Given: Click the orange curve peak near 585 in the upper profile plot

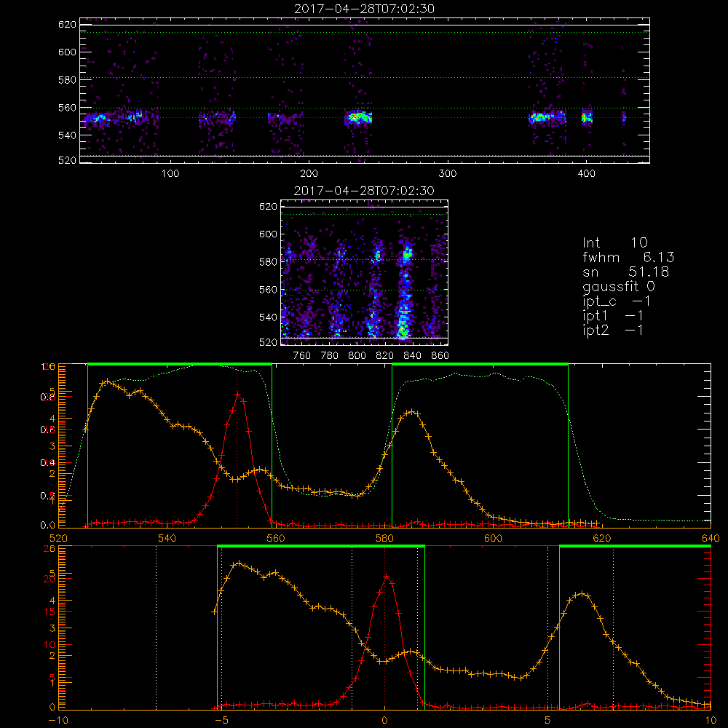Looking at the screenshot, I should coord(411,412).
